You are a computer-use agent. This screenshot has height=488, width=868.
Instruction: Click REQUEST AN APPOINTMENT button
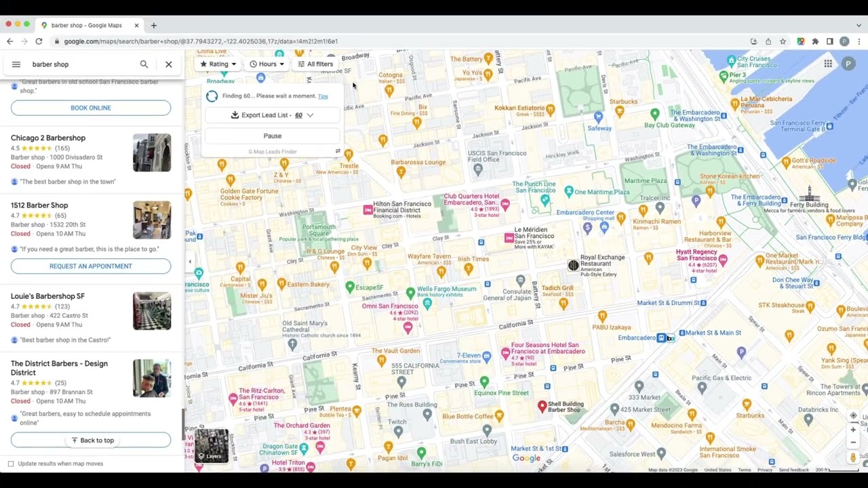(x=91, y=266)
